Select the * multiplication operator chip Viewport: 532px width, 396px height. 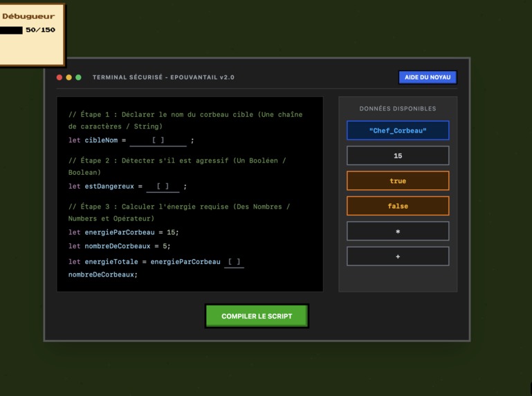click(x=398, y=232)
